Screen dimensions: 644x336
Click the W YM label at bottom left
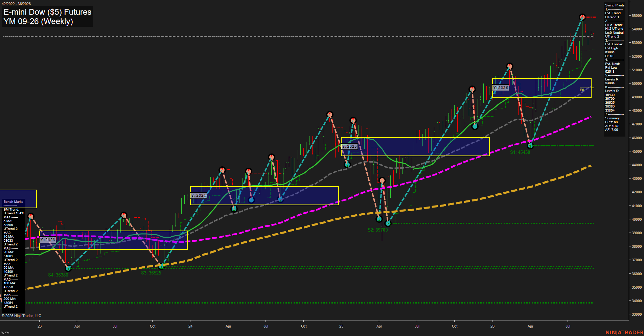5,333
